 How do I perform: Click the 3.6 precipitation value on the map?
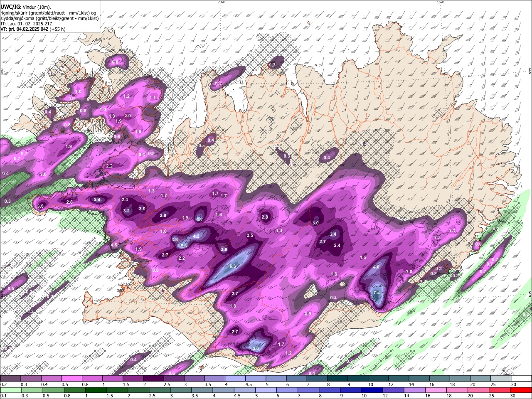click(x=97, y=200)
